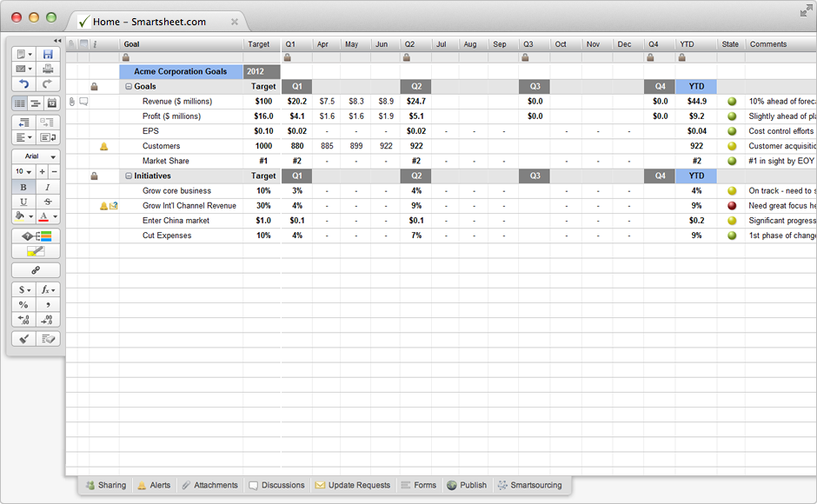Click the highlight changes icon
817x504 pixels.
(x=36, y=251)
